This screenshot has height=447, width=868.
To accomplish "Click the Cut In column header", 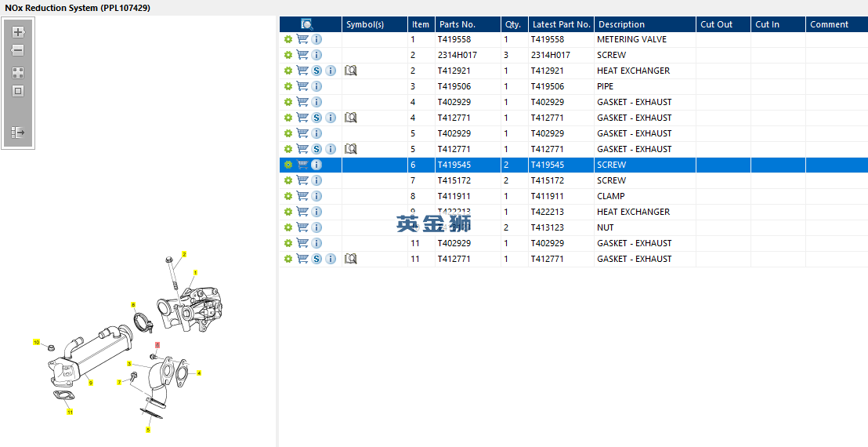I will 779,24.
